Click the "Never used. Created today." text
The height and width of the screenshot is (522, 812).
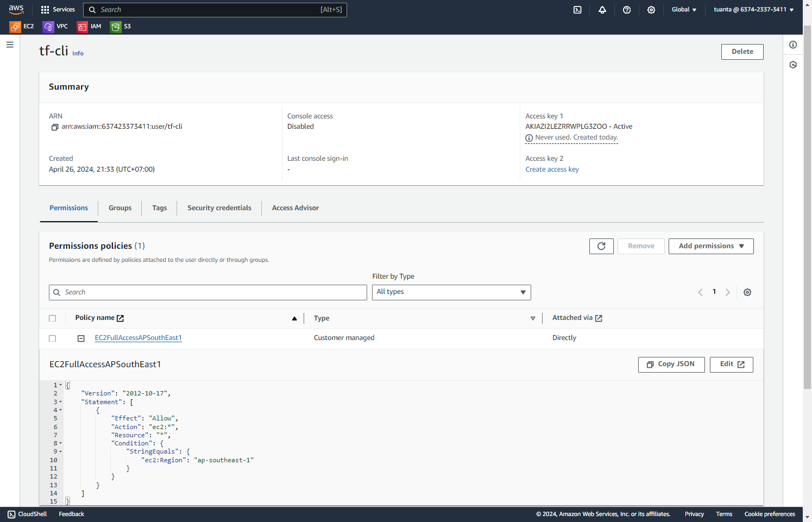coord(576,137)
